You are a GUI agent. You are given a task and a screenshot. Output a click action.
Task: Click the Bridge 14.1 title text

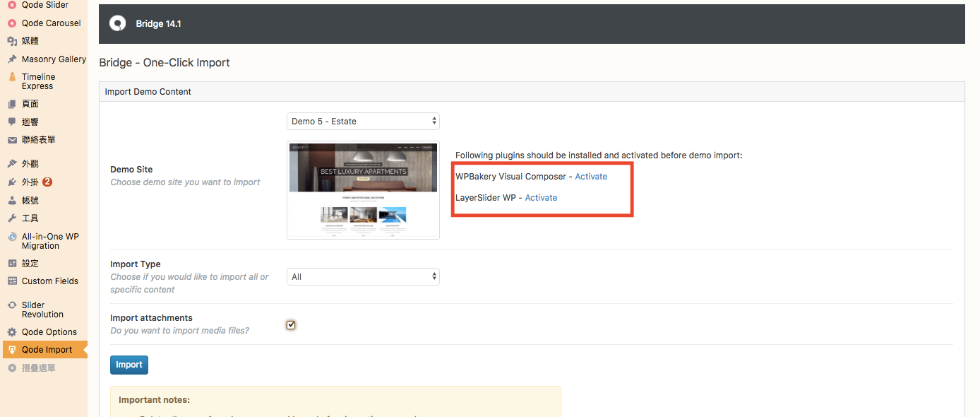(158, 24)
